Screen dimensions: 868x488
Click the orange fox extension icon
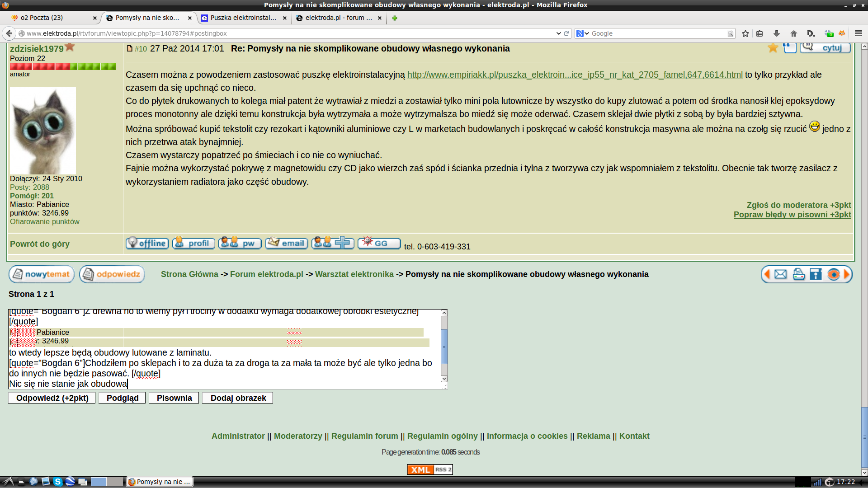pos(842,33)
